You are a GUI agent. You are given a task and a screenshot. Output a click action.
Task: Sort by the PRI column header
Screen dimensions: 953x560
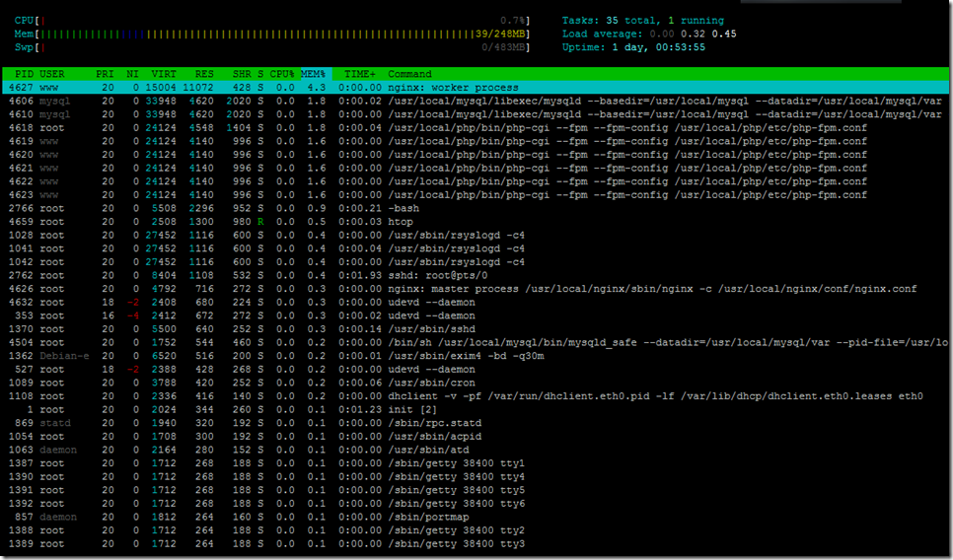tap(105, 74)
